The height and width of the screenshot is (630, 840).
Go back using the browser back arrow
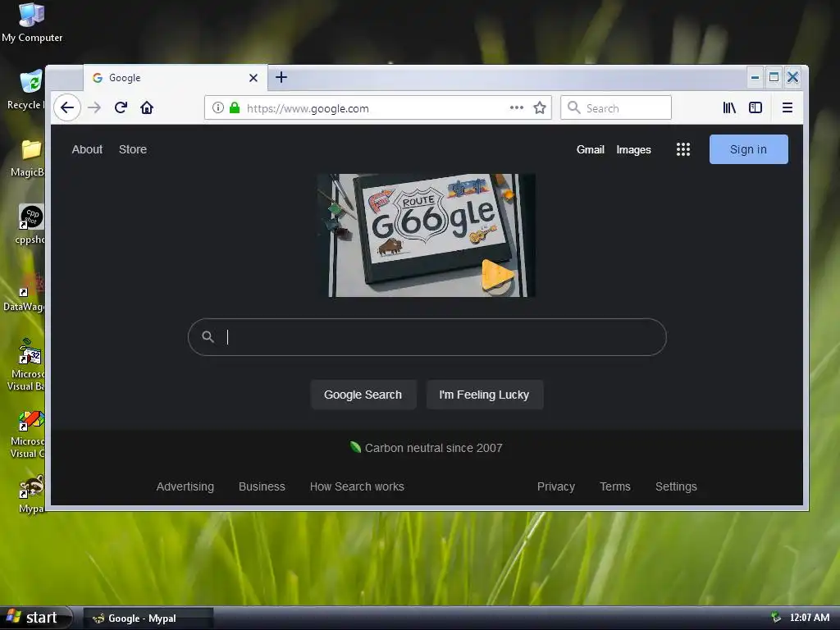click(x=67, y=107)
